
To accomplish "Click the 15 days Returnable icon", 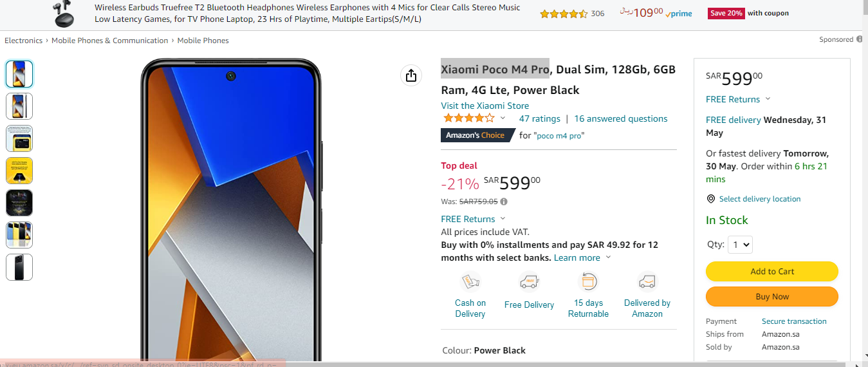I will click(588, 282).
